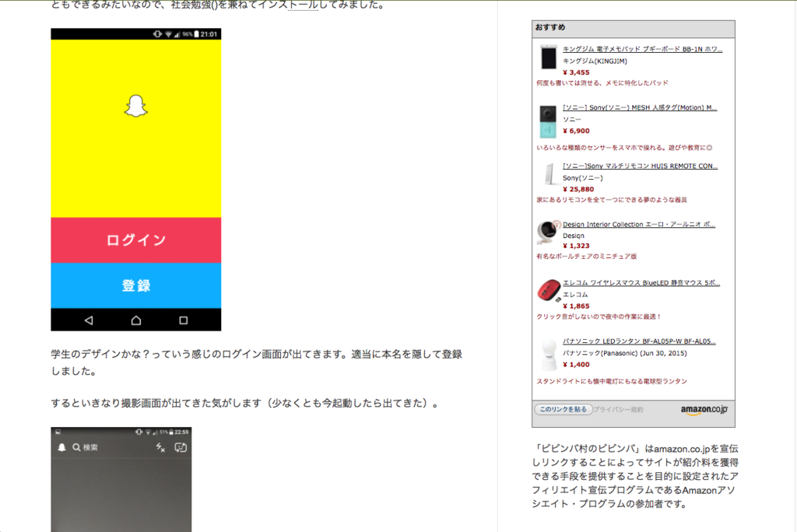Image resolution: width=797 pixels, height=532 pixels.
Task: Open the プライバシー規約 link
Action: [618, 410]
